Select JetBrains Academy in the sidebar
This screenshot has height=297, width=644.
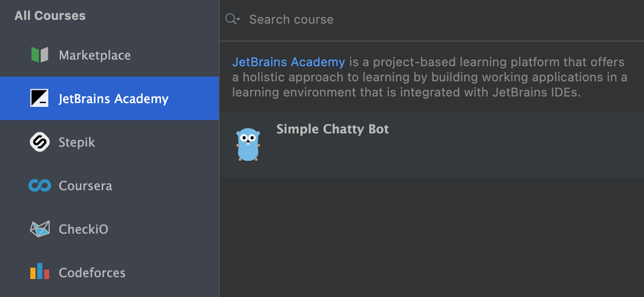pyautogui.click(x=109, y=98)
